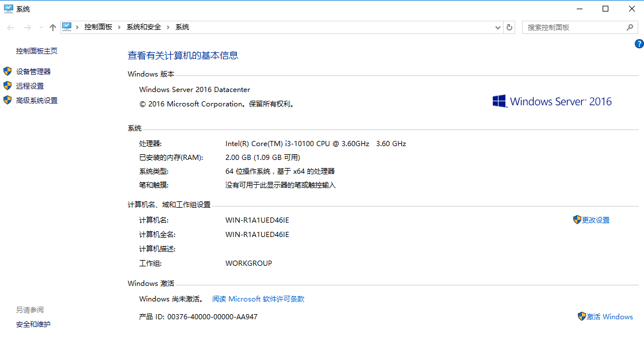Open Help via the blue question mark icon
The height and width of the screenshot is (340, 644).
639,44
